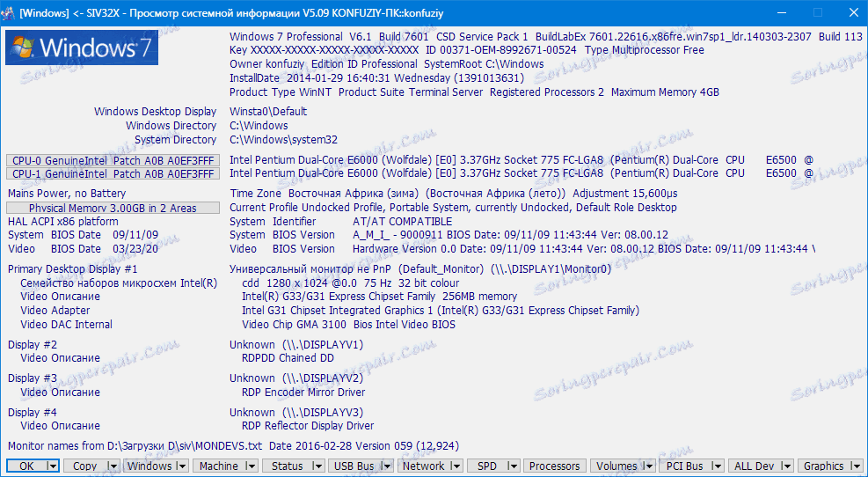The width and height of the screenshot is (868, 477).
Task: Click the 'Display #3' label
Action: (33, 378)
